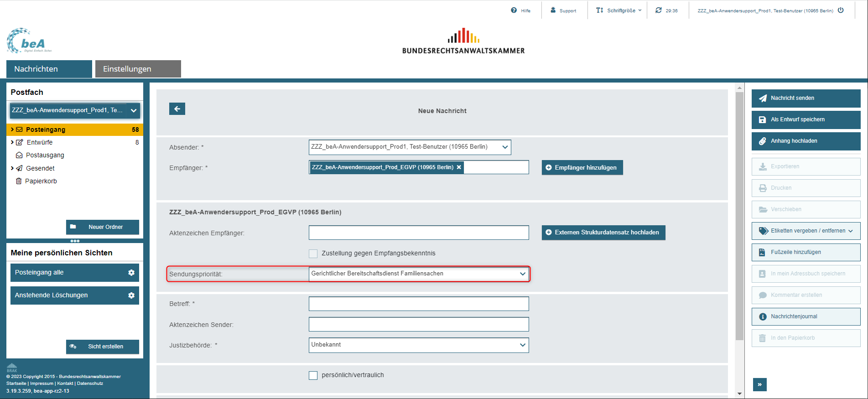This screenshot has height=399, width=868.
Task: Open the Sendungspriorität dropdown
Action: coord(418,274)
